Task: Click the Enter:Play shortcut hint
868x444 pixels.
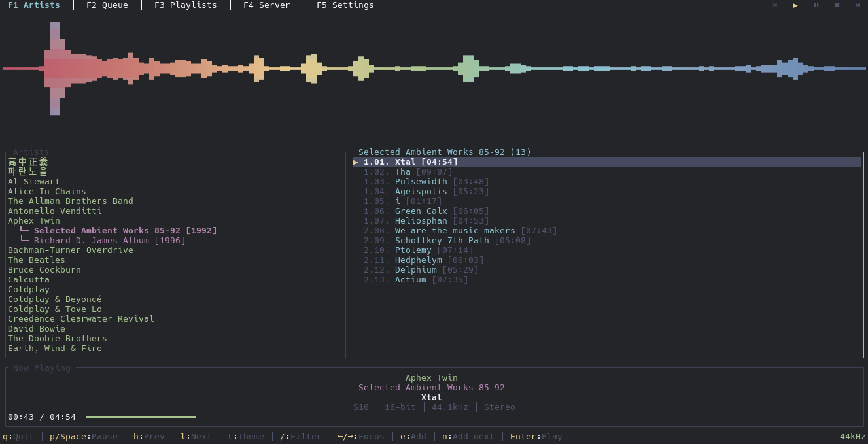Action: 536,437
